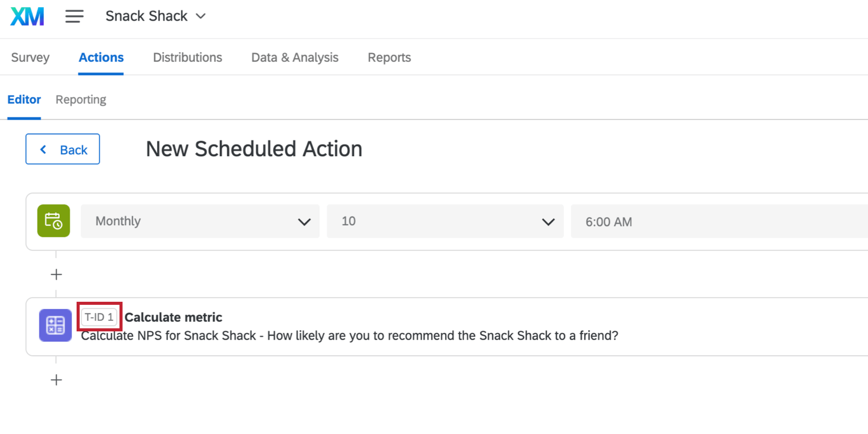This screenshot has height=434, width=868.
Task: Click the 6:00 AM time field
Action: coord(719,221)
